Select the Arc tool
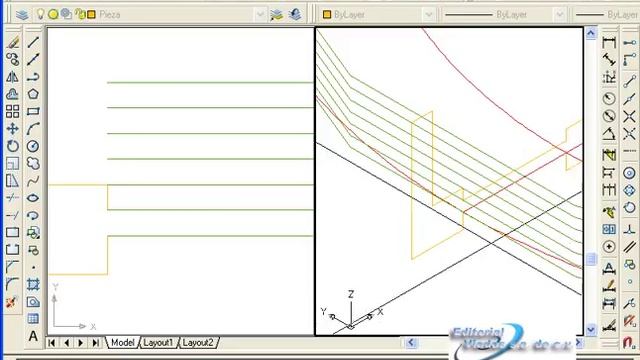The image size is (640, 360). (x=33, y=129)
